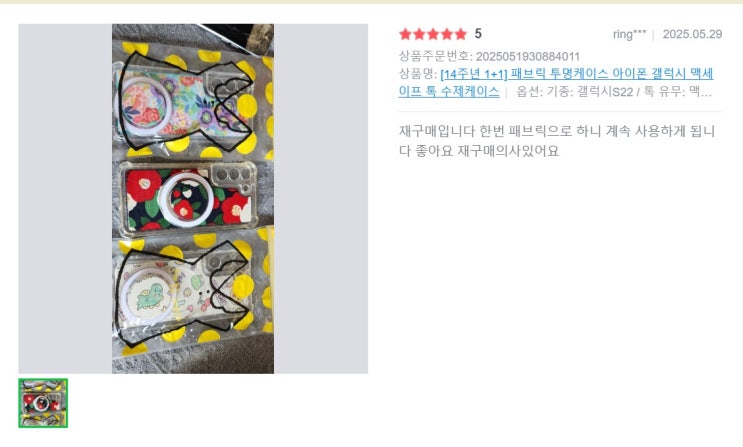743x447 pixels.
Task: Expand the truncated 옵션 option text
Action: click(614, 91)
